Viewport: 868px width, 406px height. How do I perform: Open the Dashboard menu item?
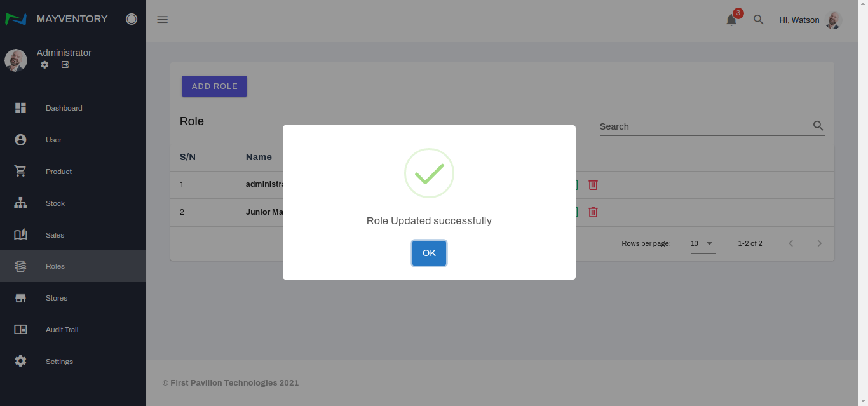point(64,108)
